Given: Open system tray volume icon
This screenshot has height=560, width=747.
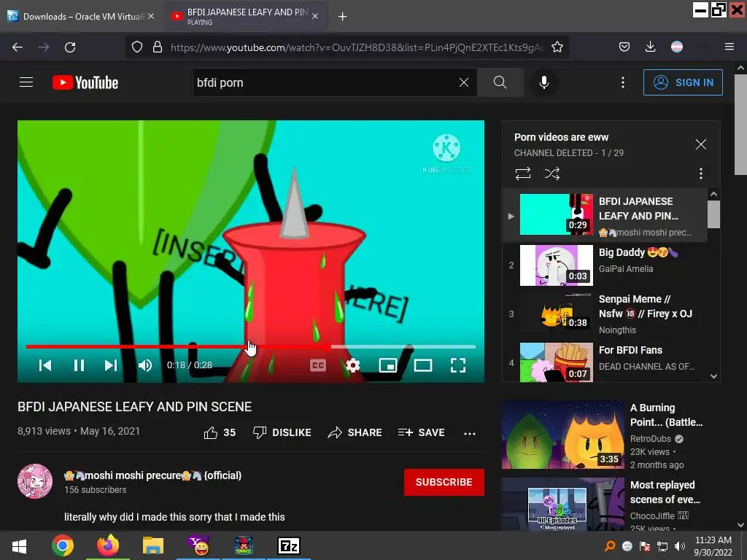Looking at the screenshot, I should click(680, 546).
